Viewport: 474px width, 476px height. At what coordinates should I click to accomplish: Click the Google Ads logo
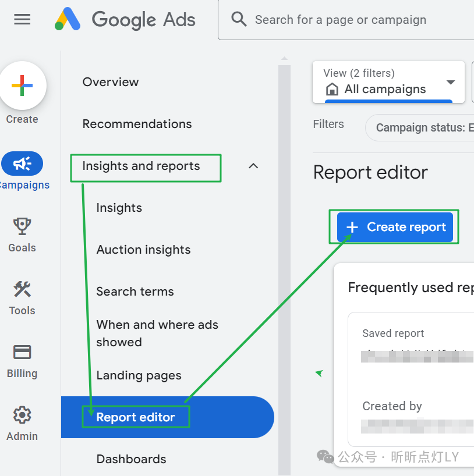click(x=125, y=19)
